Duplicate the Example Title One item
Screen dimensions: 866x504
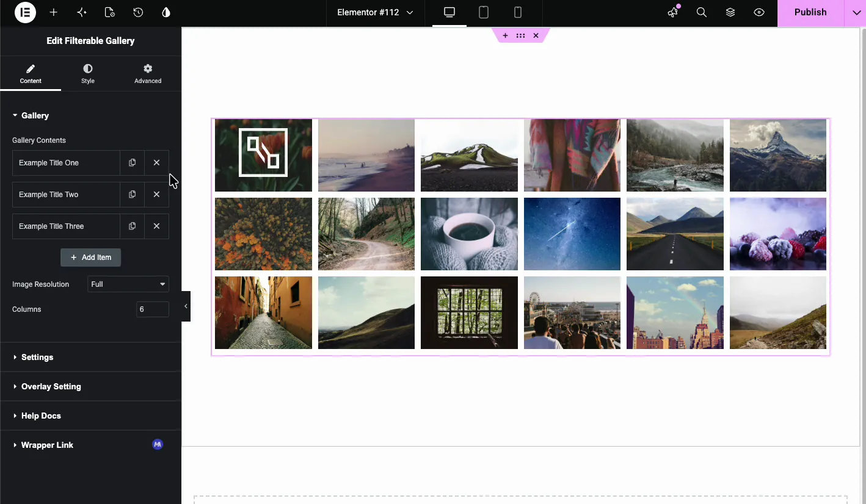pos(132,163)
